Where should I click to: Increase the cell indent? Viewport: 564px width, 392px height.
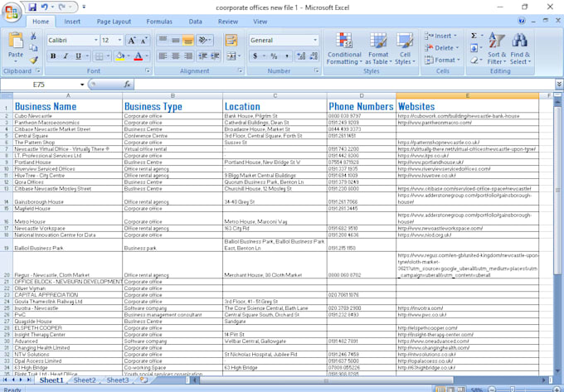click(x=215, y=56)
